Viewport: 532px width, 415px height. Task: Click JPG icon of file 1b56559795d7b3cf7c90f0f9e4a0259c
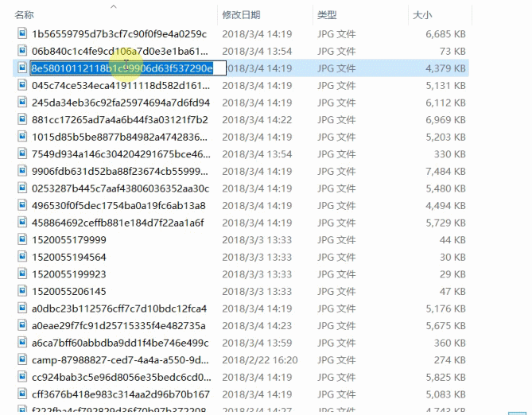[x=22, y=33]
